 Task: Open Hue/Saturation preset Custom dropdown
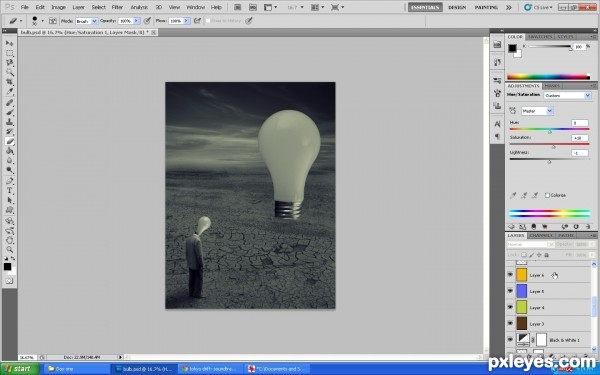[567, 95]
